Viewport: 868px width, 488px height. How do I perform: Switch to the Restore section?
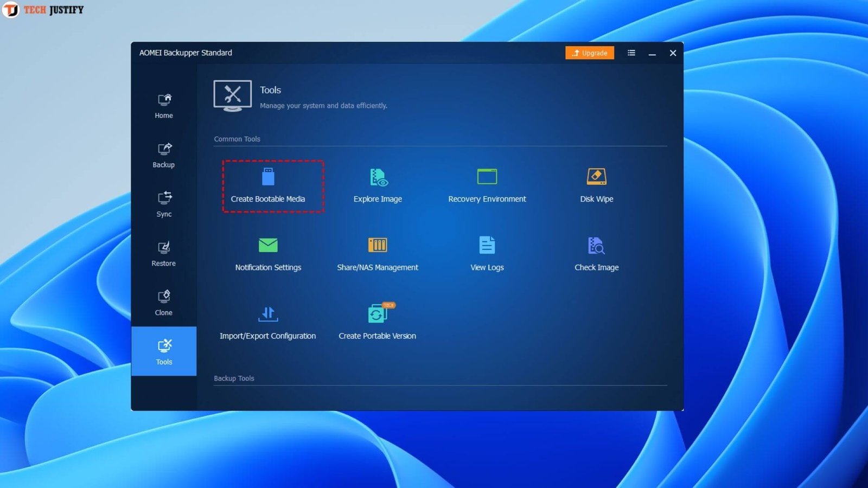click(164, 254)
